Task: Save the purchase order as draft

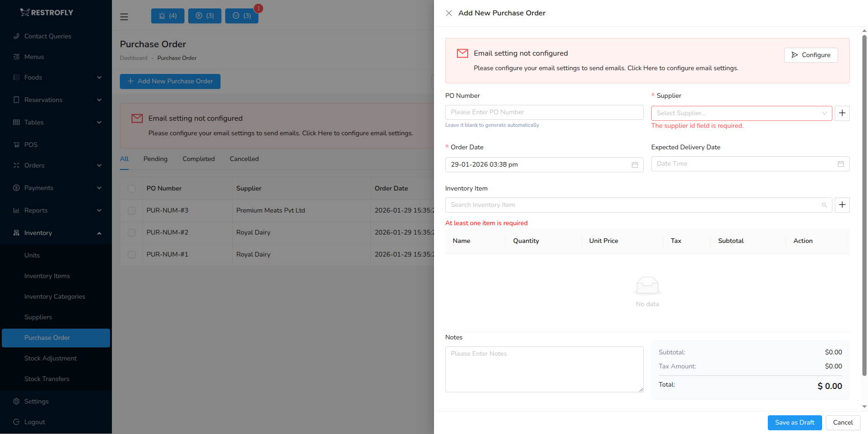Action: pos(794,422)
